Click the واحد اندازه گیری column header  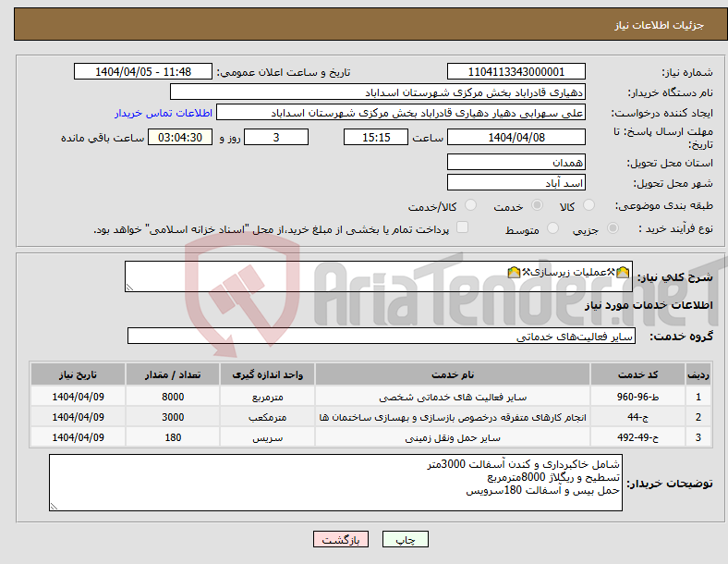pyautogui.click(x=267, y=374)
